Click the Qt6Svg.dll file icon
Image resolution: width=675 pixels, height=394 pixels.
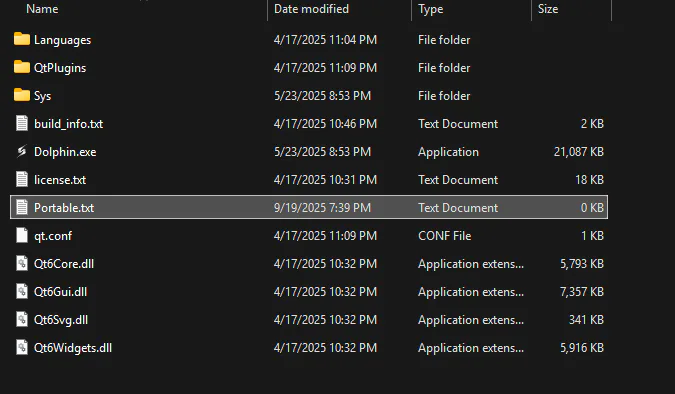point(22,319)
